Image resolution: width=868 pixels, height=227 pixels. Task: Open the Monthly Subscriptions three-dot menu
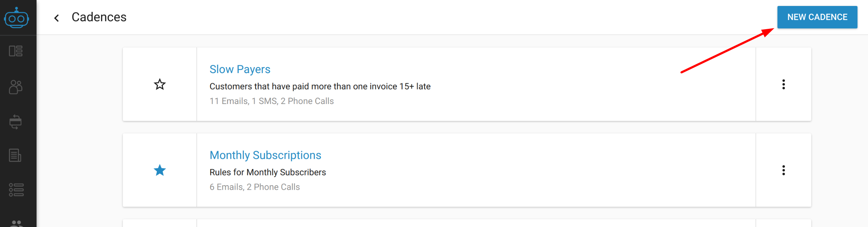click(784, 170)
